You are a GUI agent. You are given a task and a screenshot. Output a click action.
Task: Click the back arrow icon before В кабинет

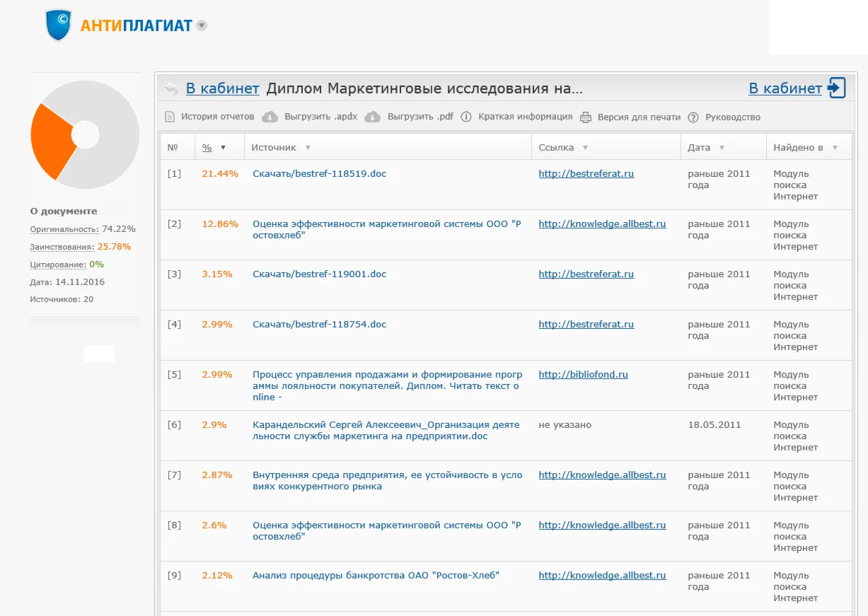pyautogui.click(x=171, y=88)
